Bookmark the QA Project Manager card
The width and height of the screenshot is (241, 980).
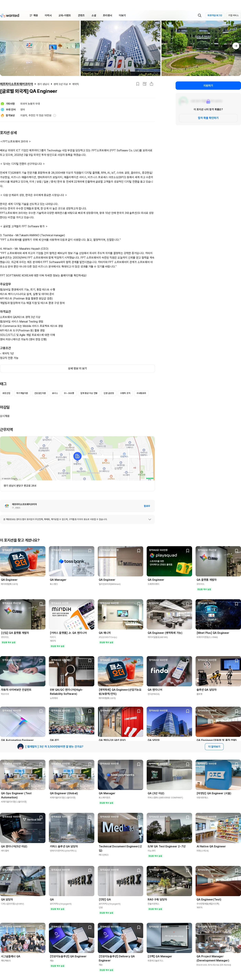pyautogui.click(x=236, y=927)
